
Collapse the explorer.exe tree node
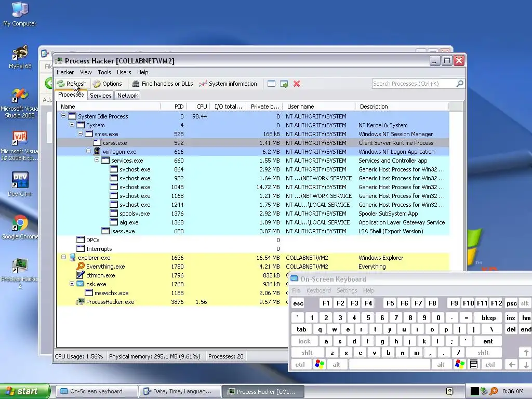coord(63,257)
